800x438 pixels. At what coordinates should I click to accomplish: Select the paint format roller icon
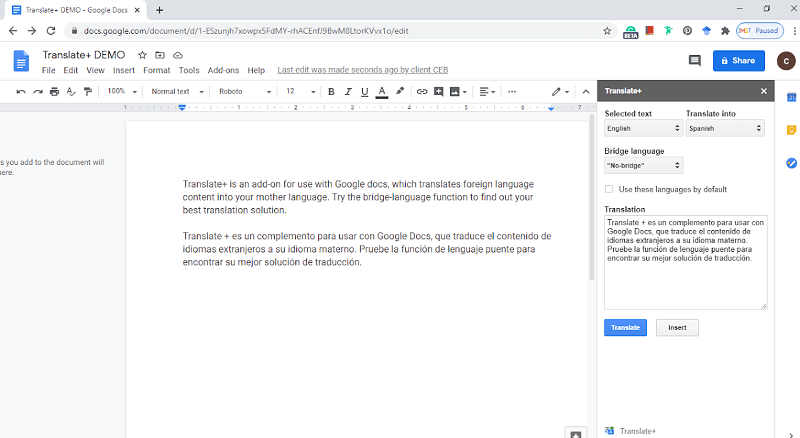tap(88, 91)
